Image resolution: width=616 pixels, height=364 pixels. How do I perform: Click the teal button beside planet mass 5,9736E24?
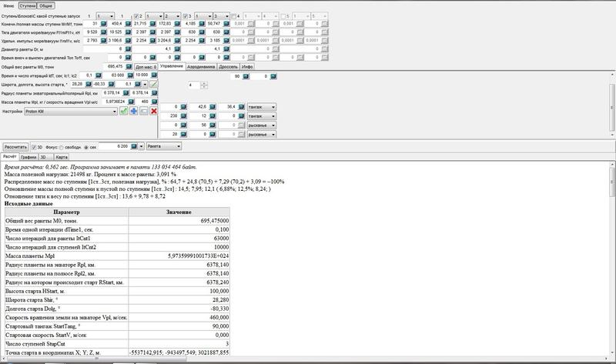131,102
